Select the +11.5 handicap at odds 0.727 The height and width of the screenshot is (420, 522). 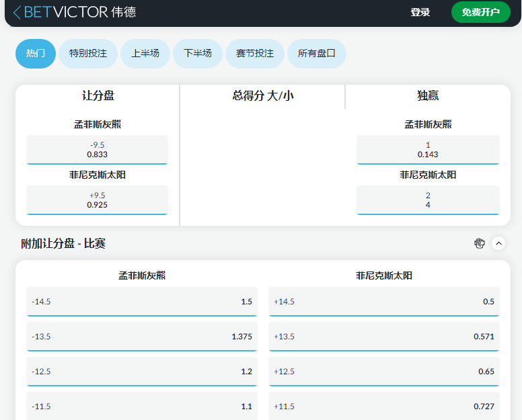[383, 407]
